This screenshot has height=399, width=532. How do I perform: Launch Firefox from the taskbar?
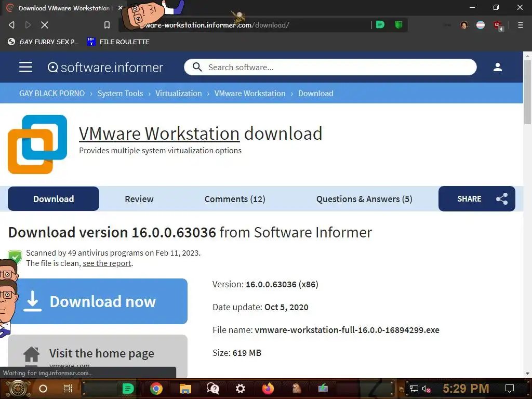tap(268, 389)
